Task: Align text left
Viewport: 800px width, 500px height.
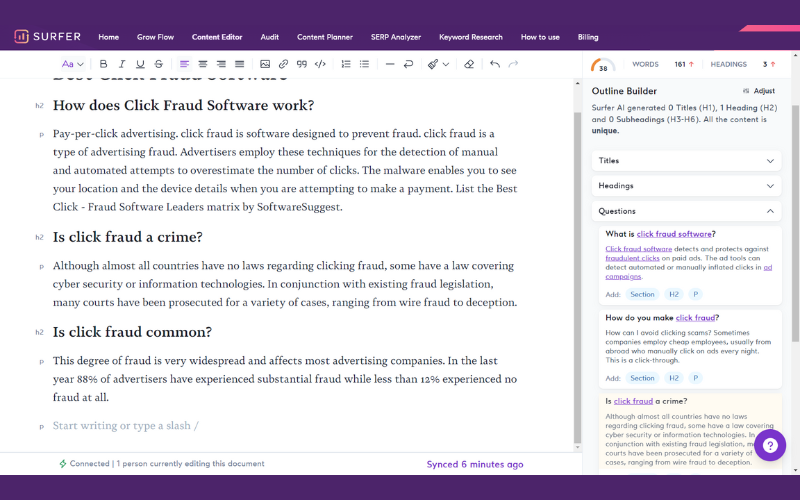Action: point(184,64)
